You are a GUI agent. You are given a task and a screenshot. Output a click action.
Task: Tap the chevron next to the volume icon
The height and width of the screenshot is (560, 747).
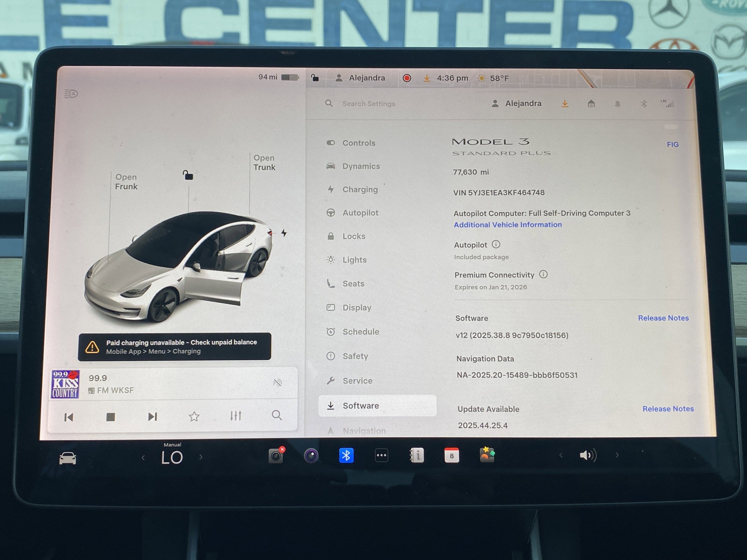[617, 455]
